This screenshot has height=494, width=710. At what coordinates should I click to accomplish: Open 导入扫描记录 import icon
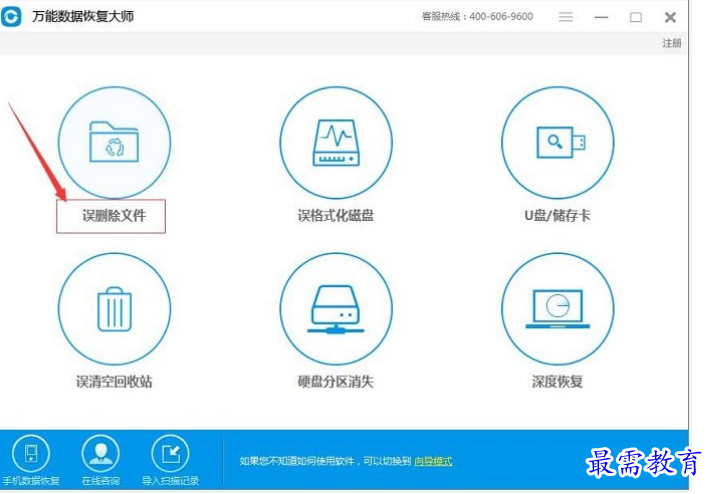(x=170, y=454)
